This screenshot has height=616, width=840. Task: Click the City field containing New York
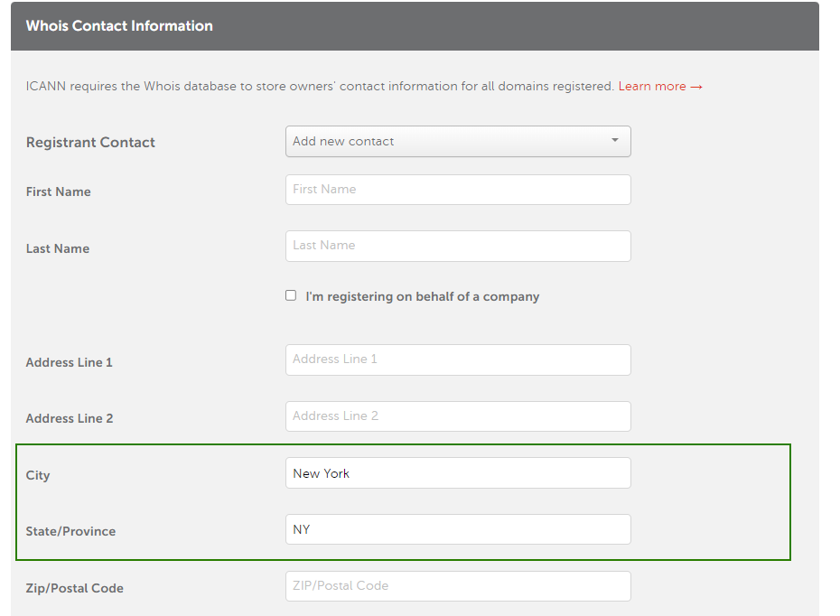point(458,473)
